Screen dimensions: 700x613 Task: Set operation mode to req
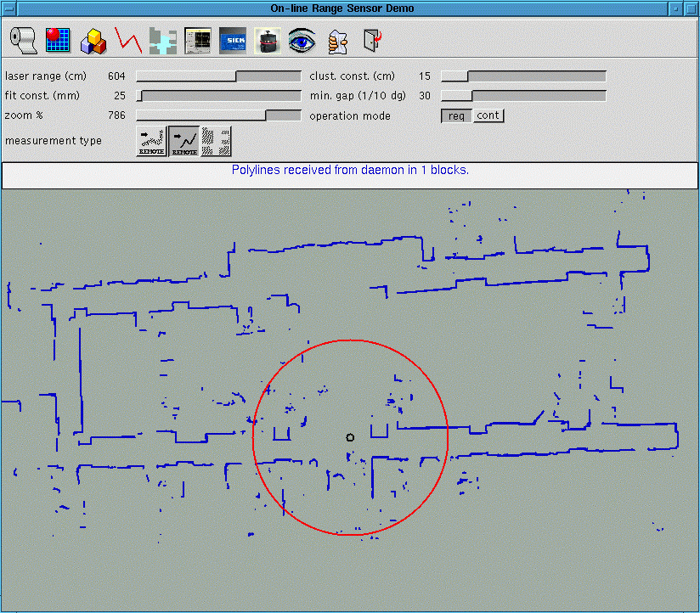tap(456, 115)
